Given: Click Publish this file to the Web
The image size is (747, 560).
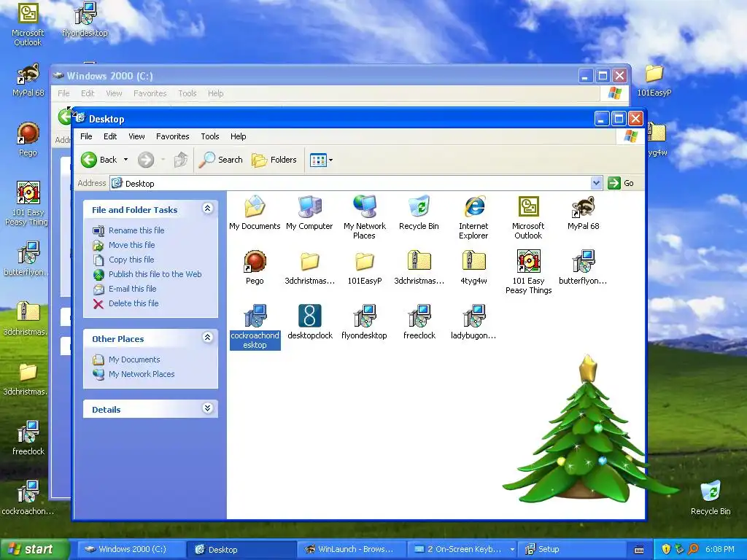Looking at the screenshot, I should pos(155,274).
